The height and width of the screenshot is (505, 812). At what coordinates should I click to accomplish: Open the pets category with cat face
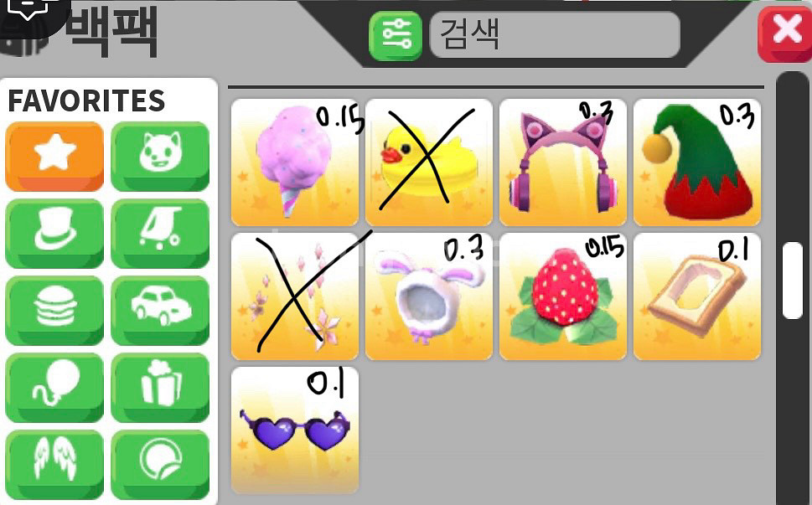click(160, 157)
